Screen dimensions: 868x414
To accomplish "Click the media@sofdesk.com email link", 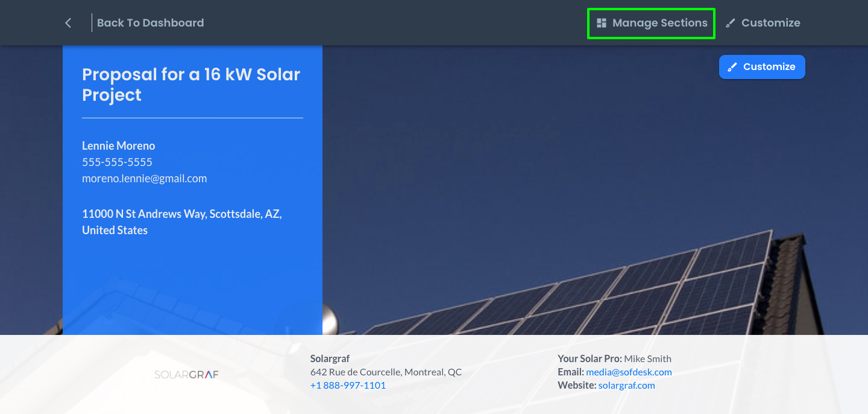I will [629, 372].
